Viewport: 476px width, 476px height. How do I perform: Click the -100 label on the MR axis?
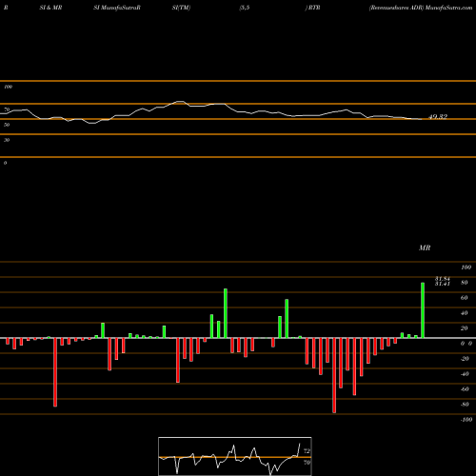pos(466,420)
